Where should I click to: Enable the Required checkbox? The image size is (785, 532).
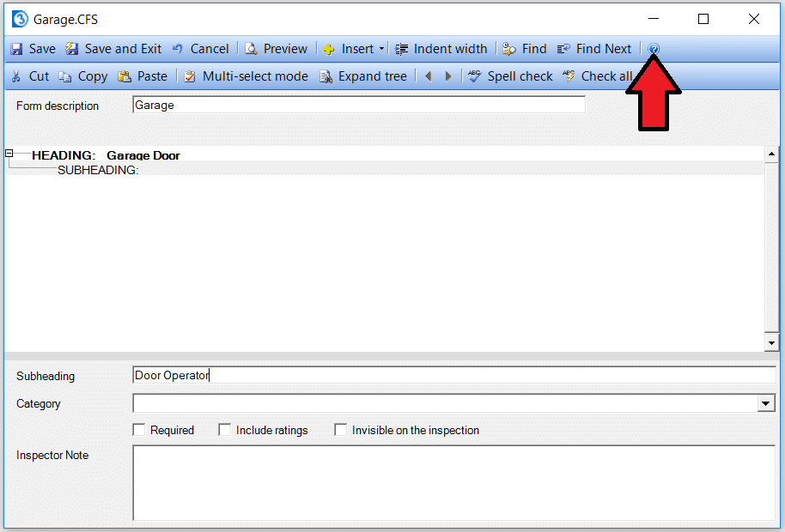click(x=139, y=430)
